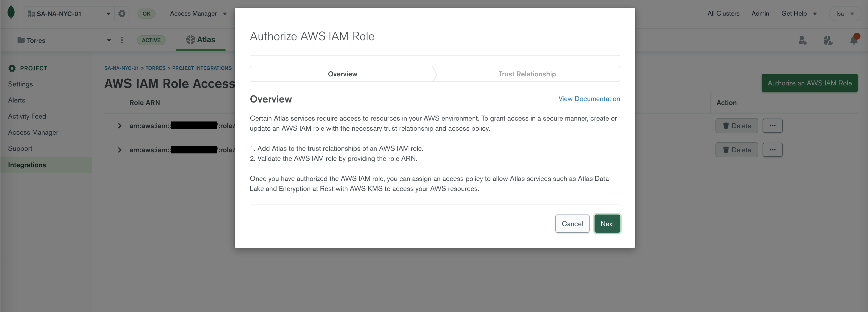Open organization settings gear icon
The image size is (868, 312).
coord(122,14)
